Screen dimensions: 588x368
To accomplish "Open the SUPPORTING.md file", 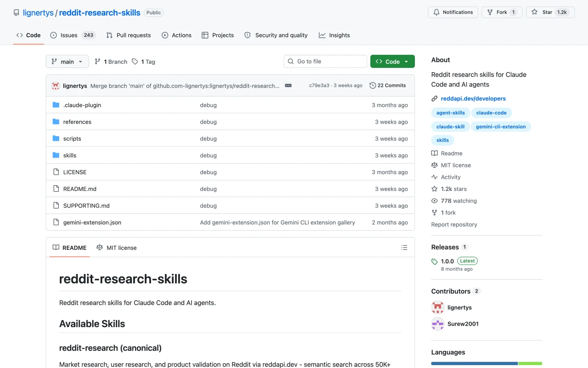I will click(x=86, y=206).
